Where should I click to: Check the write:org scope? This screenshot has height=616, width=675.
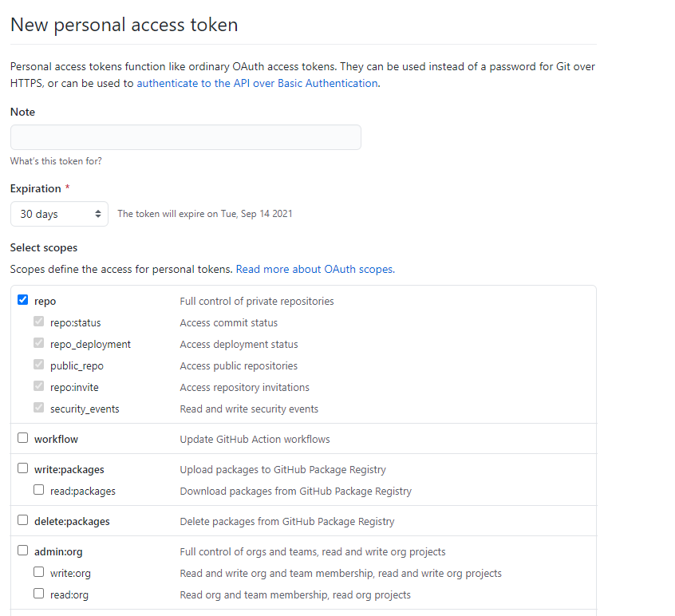click(x=38, y=572)
